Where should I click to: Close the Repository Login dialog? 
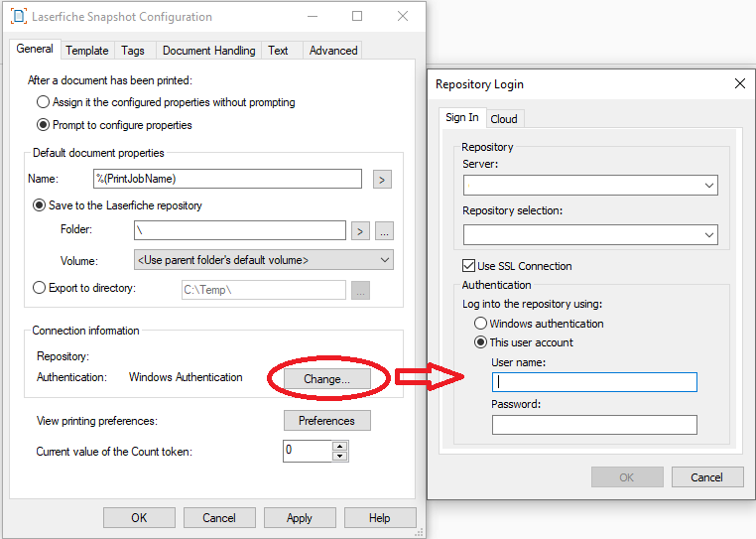click(740, 83)
